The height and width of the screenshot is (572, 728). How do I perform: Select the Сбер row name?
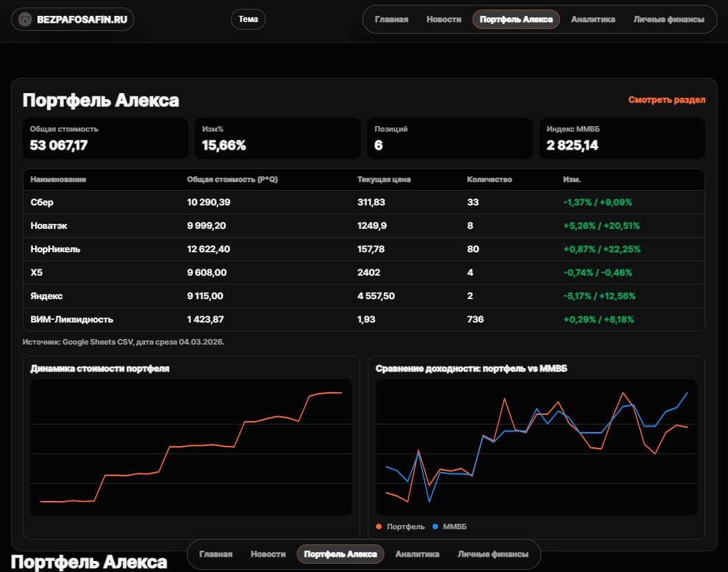pyautogui.click(x=42, y=202)
